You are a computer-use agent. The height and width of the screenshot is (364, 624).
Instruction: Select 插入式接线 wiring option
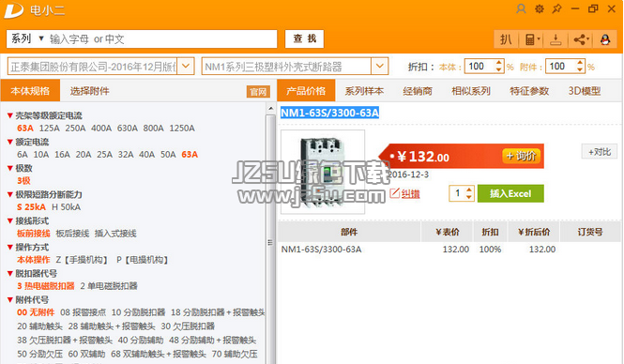pyautogui.click(x=115, y=234)
